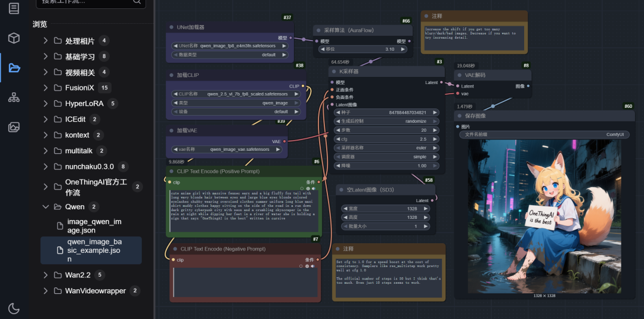Image resolution: width=644 pixels, height=319 pixels.
Task: Increase 步数 with its right arrow
Action: 435,130
